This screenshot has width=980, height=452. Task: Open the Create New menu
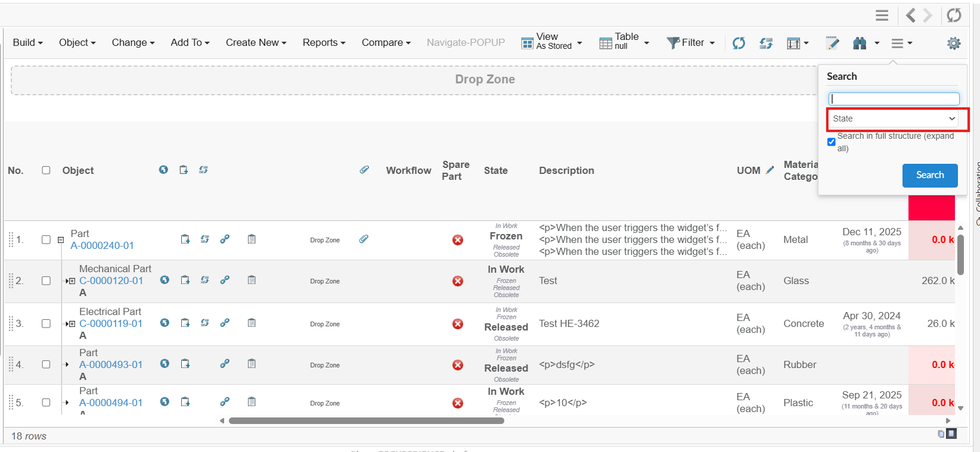click(x=256, y=42)
